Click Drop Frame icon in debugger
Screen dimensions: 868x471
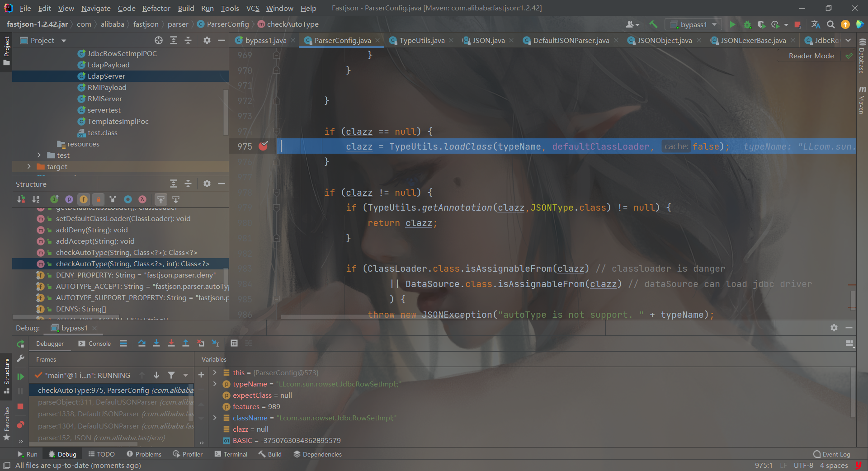[201, 344]
